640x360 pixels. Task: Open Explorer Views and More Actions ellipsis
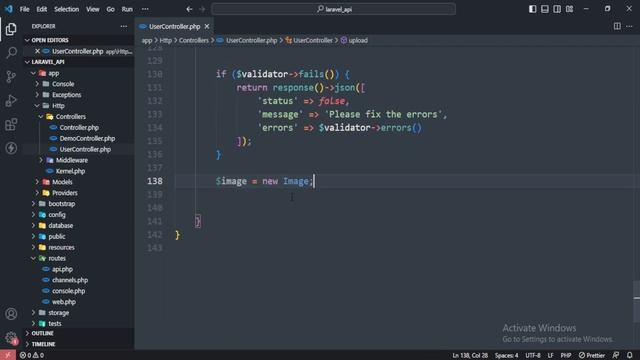124,26
